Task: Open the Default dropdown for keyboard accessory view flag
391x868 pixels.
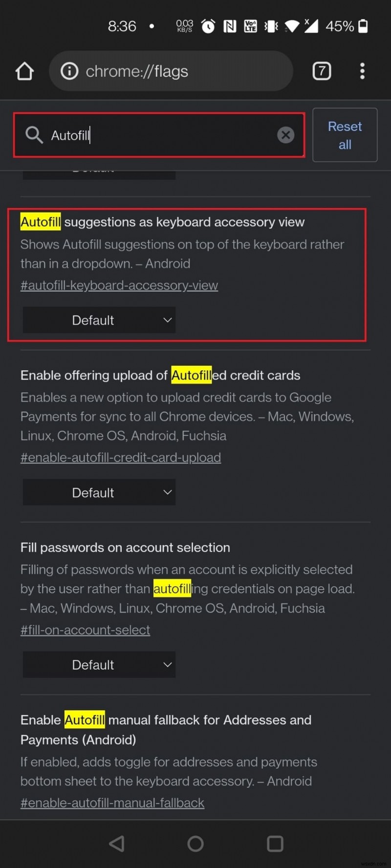Action: [99, 320]
